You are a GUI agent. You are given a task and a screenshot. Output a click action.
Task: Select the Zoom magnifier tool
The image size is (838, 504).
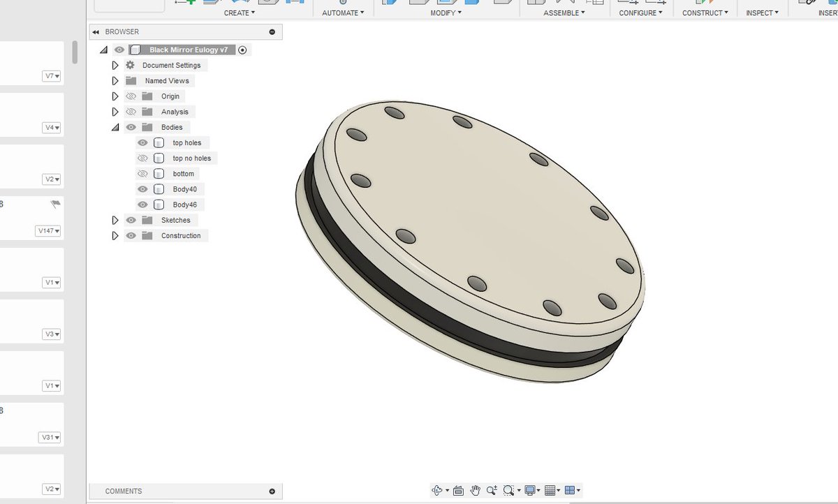[x=492, y=490]
